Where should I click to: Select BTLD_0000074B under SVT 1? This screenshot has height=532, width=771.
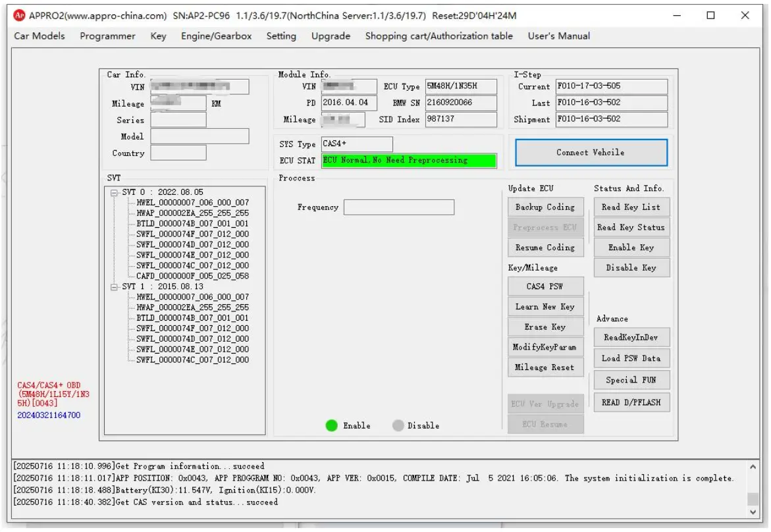[193, 317]
